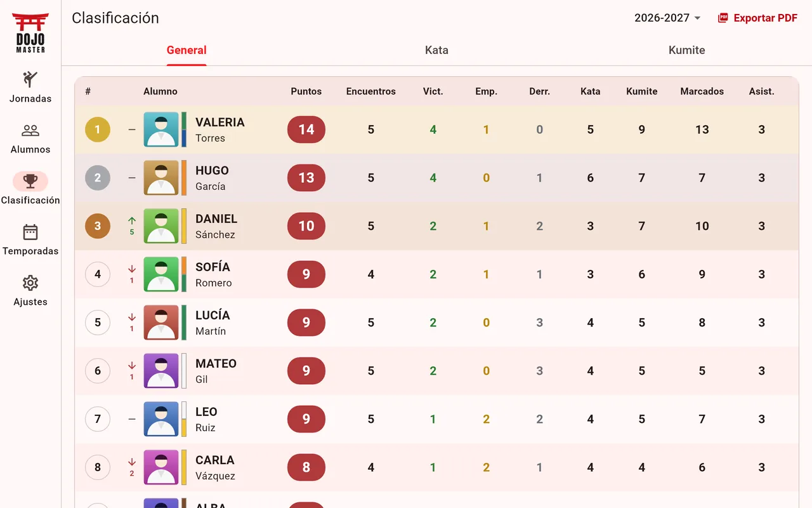Viewport: 812px width, 508px height.
Task: Click Mateo Gil avatar
Action: 161,371
